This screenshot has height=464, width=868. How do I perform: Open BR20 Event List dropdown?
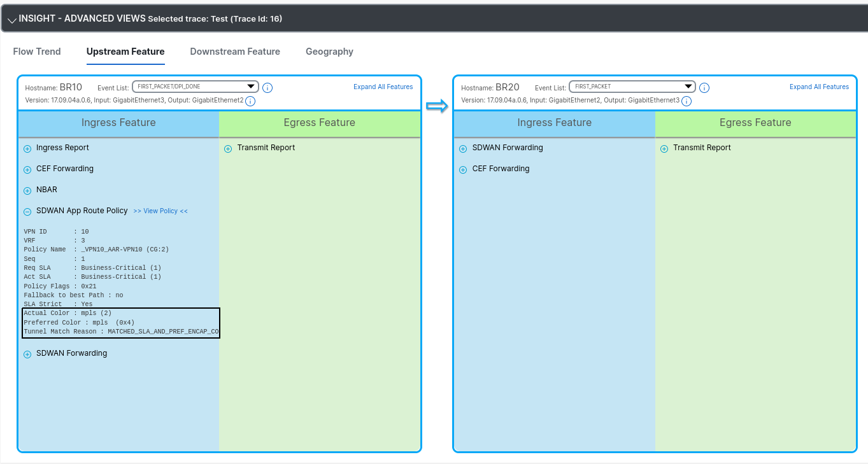coord(631,87)
